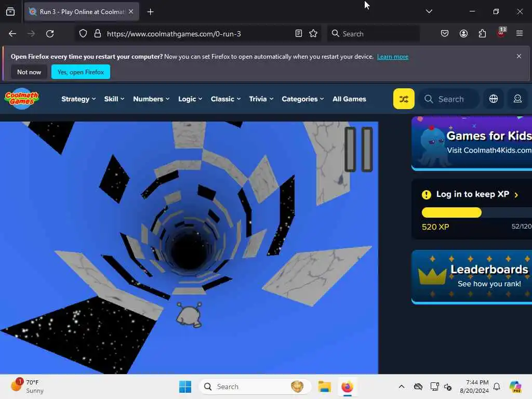532x399 pixels.
Task: Click the random game shuffle button
Action: pos(404,99)
